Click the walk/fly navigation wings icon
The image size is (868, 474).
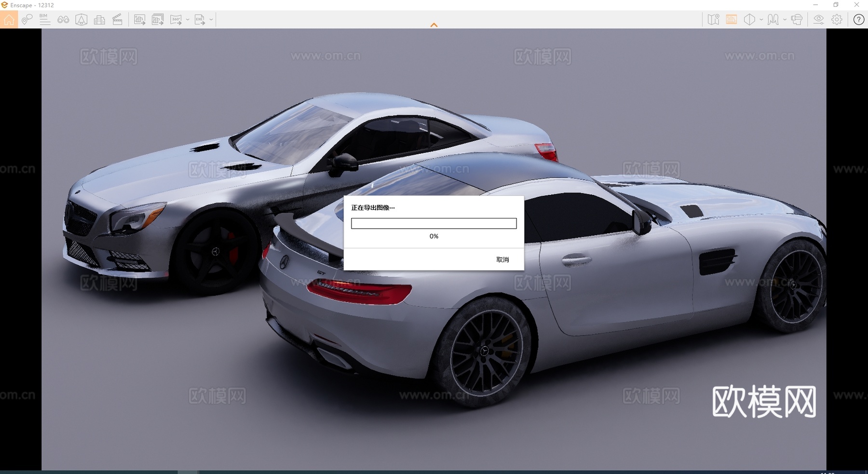click(x=773, y=20)
